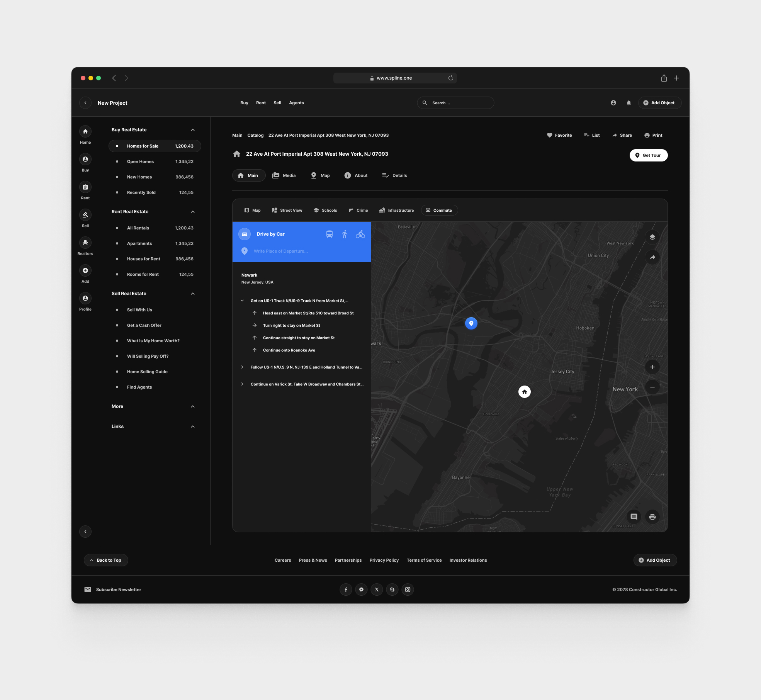Viewport: 761px width, 700px height.
Task: Click Catalog breadcrumb link
Action: pyautogui.click(x=255, y=135)
